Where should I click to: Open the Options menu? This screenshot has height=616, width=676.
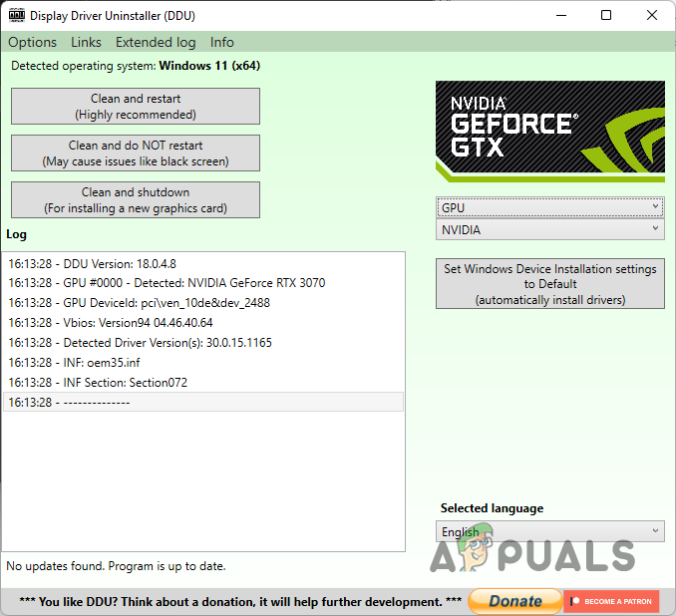coord(32,42)
